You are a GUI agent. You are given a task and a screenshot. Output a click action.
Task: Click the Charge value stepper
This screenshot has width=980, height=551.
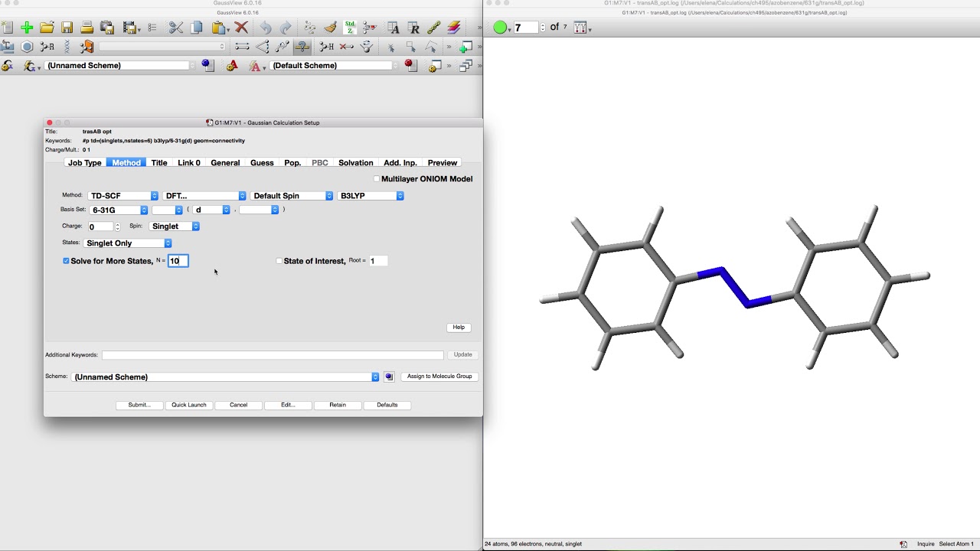[117, 227]
